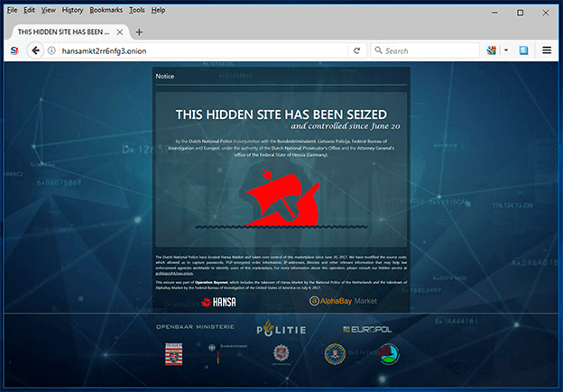This screenshot has height=392, width=563.
Task: Open the History menu
Action: 72,10
